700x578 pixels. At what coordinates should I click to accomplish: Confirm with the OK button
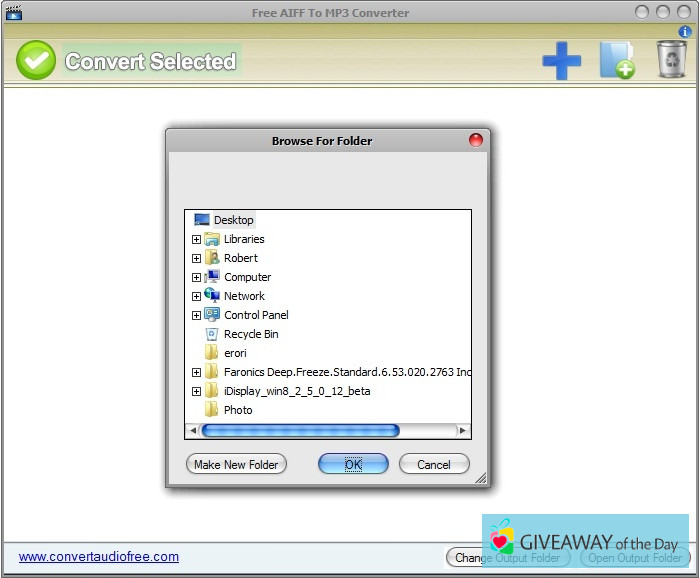(x=353, y=464)
